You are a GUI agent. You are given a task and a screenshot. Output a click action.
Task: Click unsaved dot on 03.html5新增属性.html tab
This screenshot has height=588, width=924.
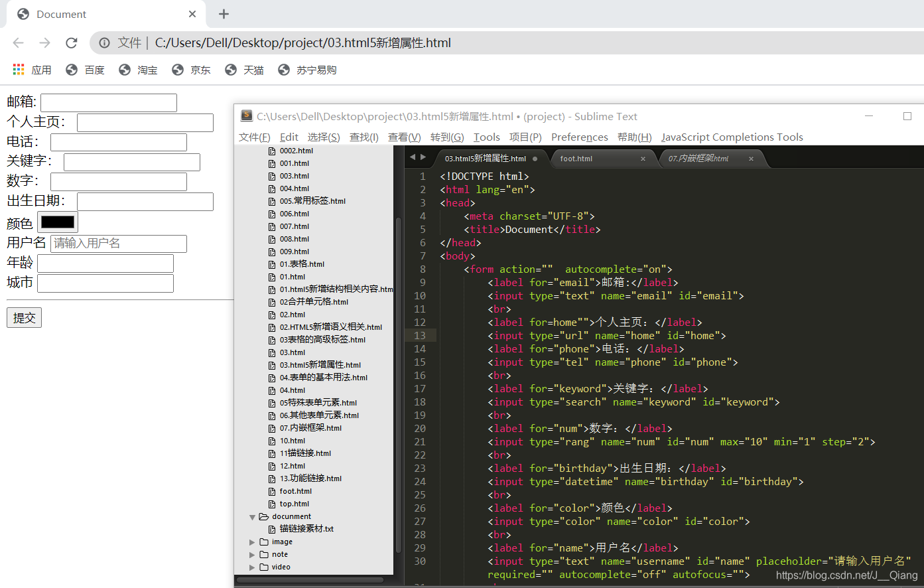[x=535, y=159]
